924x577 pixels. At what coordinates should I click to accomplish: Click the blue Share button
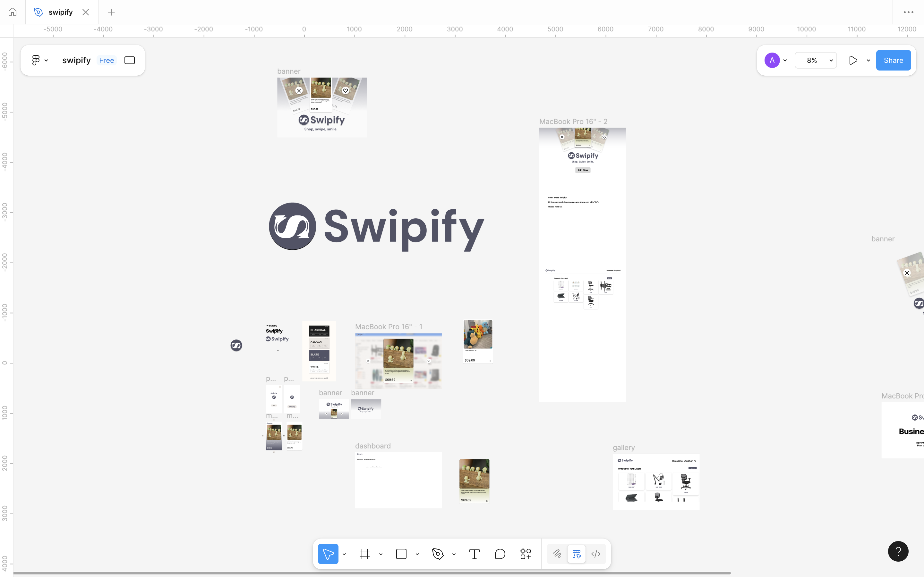[893, 60]
